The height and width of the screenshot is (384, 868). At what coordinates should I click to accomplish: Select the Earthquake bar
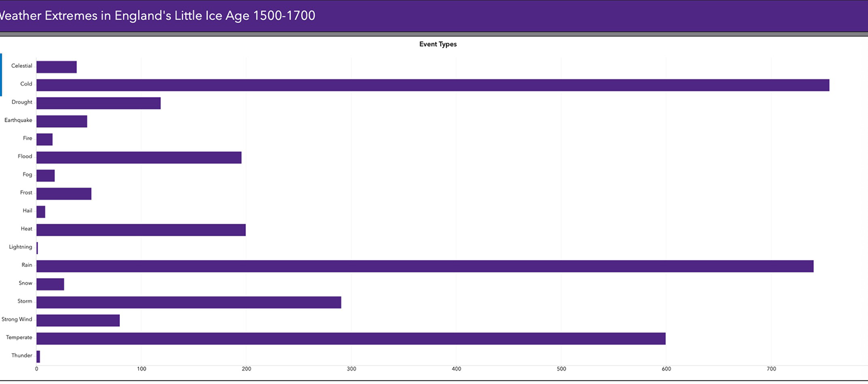[x=62, y=122]
